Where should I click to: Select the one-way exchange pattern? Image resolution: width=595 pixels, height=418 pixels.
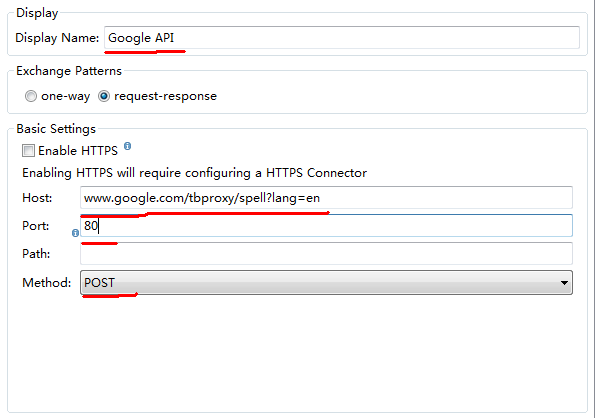pos(31,96)
